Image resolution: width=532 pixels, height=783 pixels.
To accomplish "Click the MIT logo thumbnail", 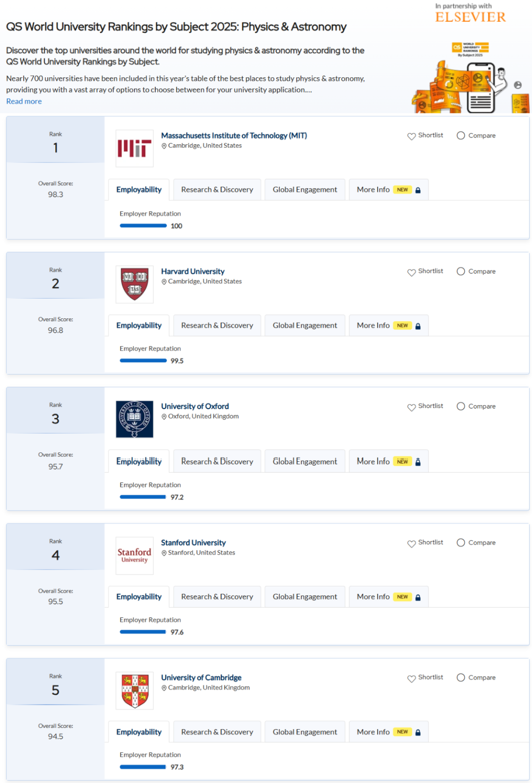I will click(134, 148).
